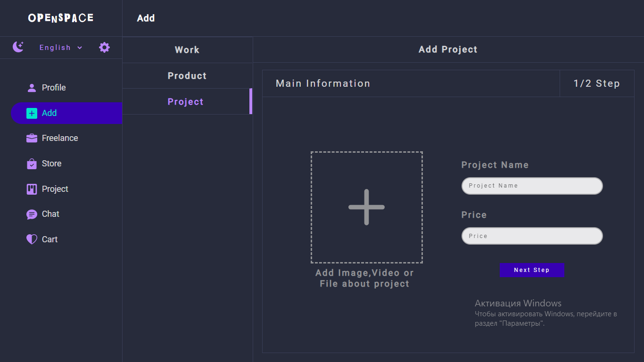Click the 'Add Project' title
The height and width of the screenshot is (362, 644).
coord(448,49)
